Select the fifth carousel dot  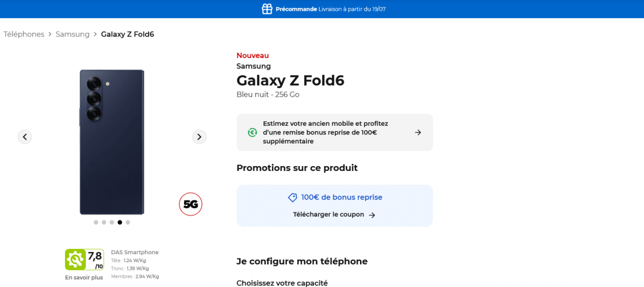coord(128,222)
